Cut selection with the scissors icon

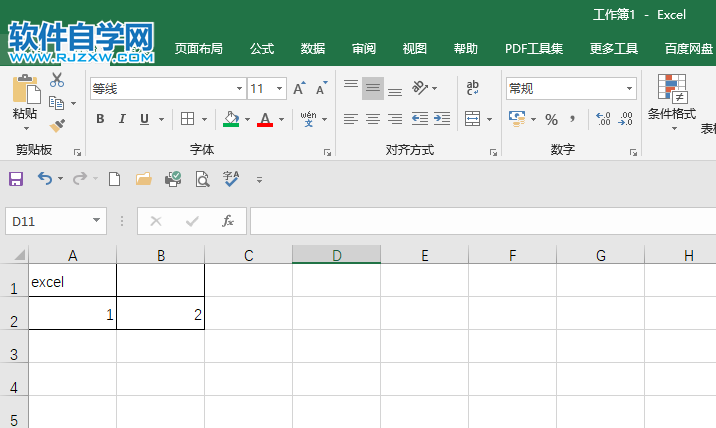click(57, 80)
